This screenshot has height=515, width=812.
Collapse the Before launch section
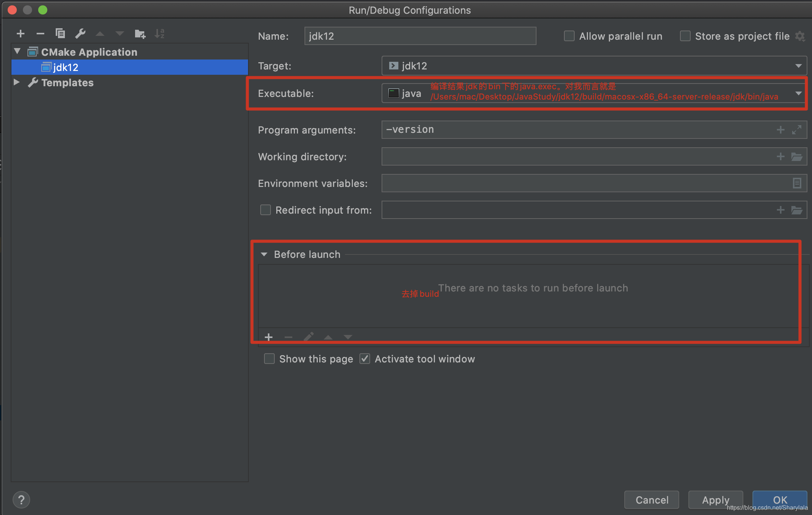tap(264, 254)
